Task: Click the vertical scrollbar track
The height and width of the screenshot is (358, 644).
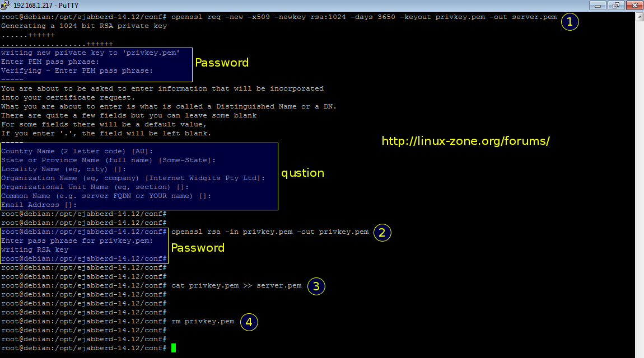Action: coord(639,185)
